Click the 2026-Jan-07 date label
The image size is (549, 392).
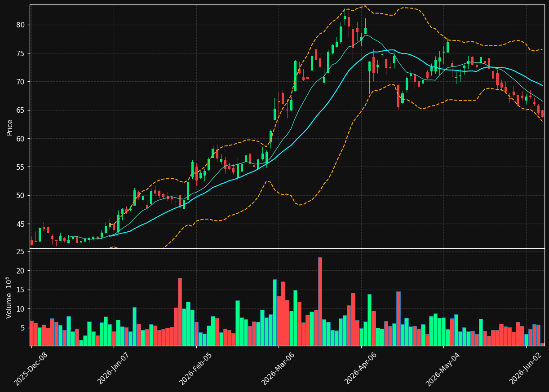point(113,368)
